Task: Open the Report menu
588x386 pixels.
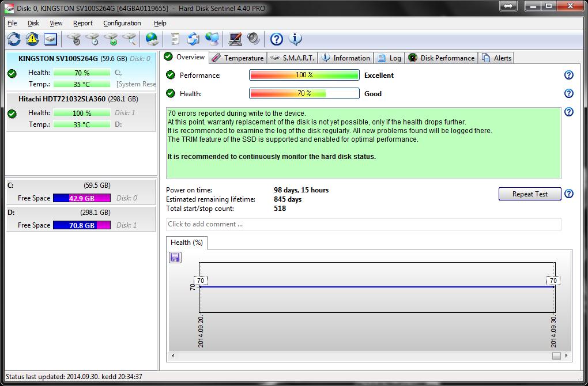Action: [83, 23]
